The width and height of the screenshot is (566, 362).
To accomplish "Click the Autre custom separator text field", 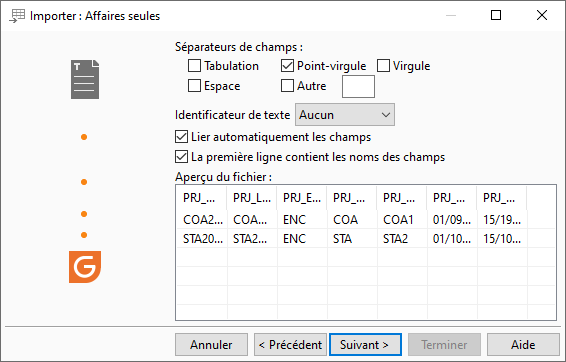I will (358, 87).
